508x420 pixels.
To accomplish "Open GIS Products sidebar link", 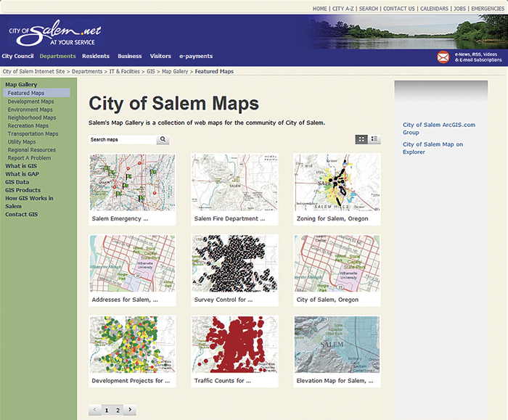I will click(x=22, y=190).
